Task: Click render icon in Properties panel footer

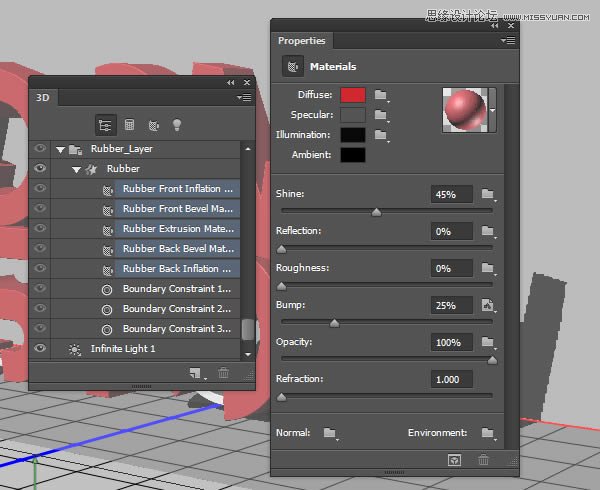Action: (x=454, y=460)
